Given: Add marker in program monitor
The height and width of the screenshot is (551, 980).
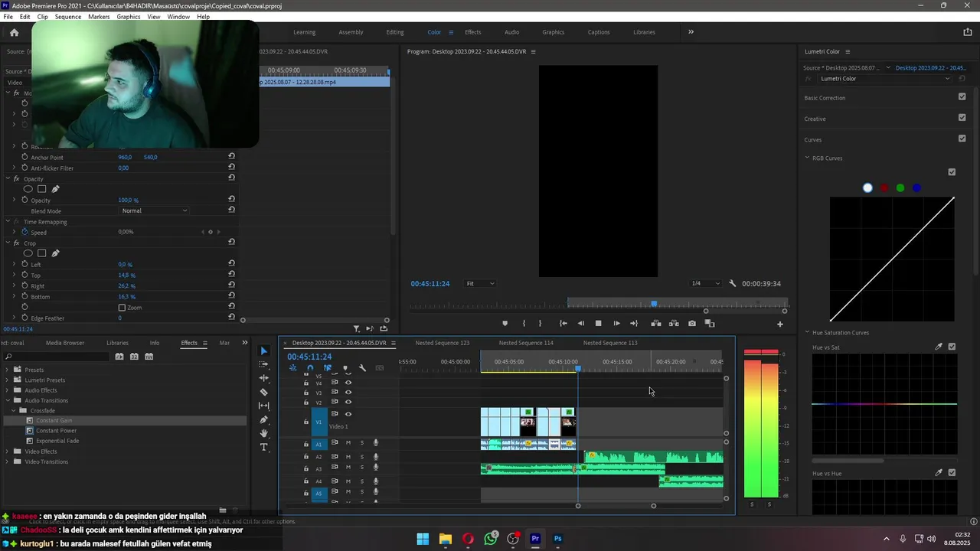Looking at the screenshot, I should coord(505,324).
